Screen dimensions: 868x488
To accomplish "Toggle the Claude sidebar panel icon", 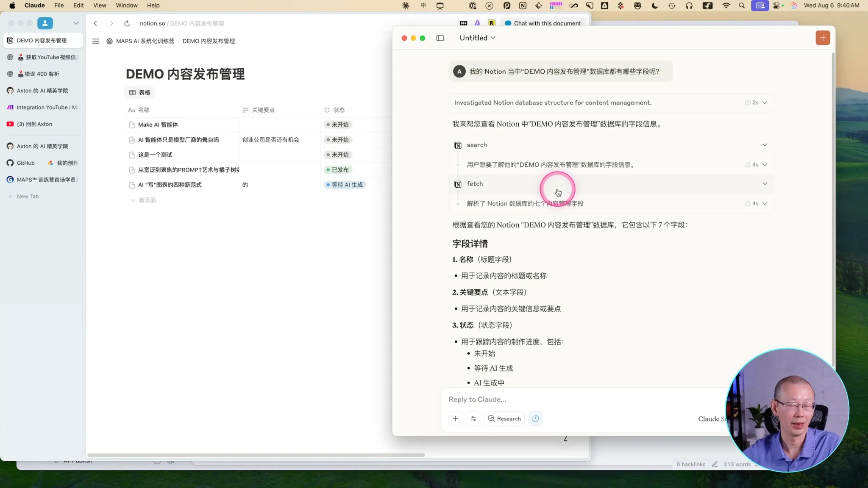I will point(440,38).
